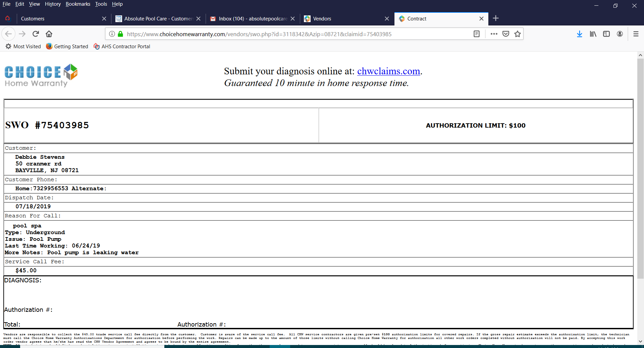Bookmark this page with star icon
The width and height of the screenshot is (644, 348).
click(x=518, y=34)
